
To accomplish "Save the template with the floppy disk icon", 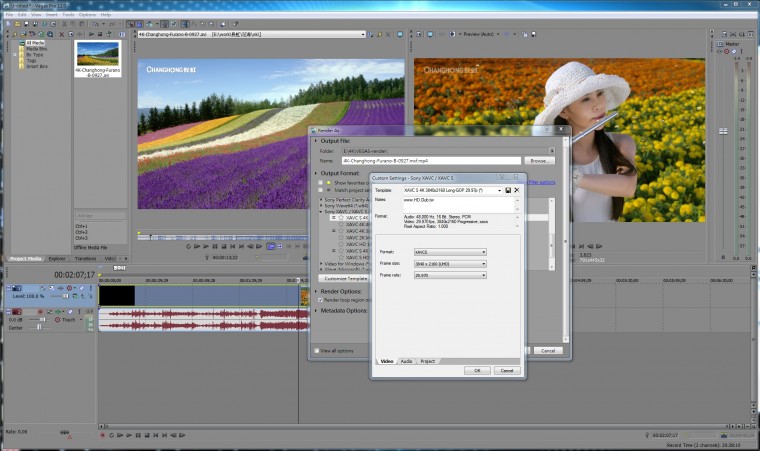I will 507,189.
